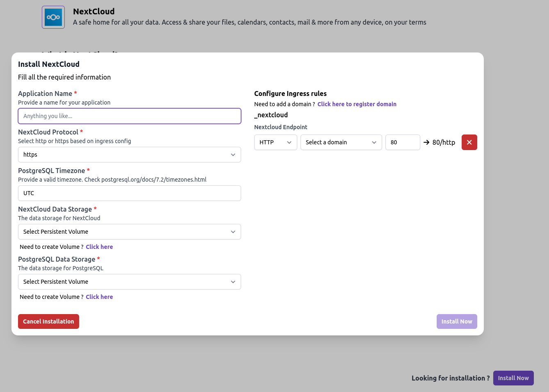Cancel the NextCloud installation

point(48,321)
